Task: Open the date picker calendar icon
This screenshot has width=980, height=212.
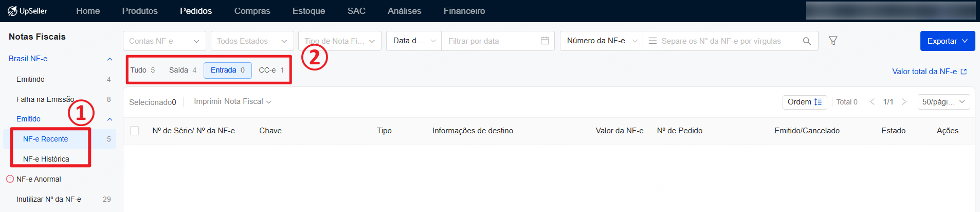Action: pos(545,41)
